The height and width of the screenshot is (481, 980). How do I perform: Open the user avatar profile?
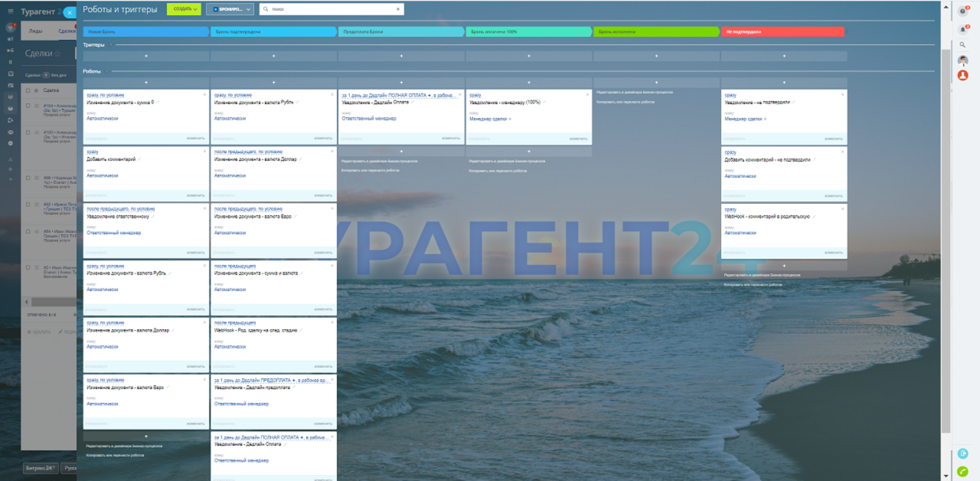pyautogui.click(x=963, y=60)
